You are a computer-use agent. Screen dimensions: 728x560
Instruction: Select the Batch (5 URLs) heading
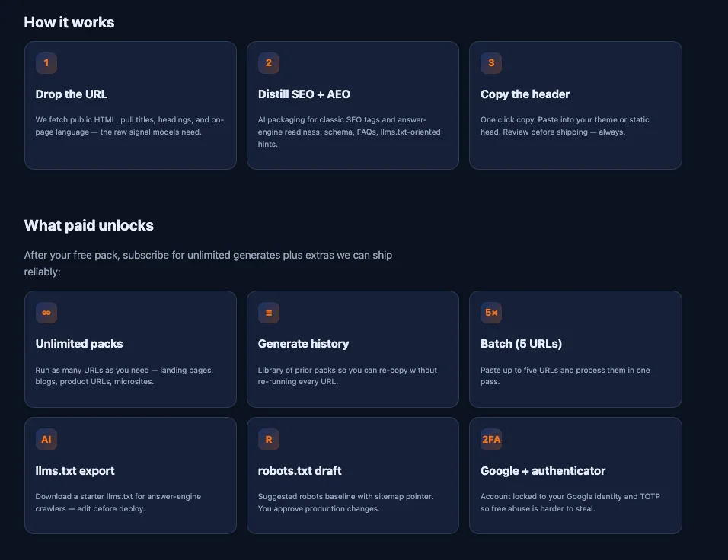tap(522, 344)
